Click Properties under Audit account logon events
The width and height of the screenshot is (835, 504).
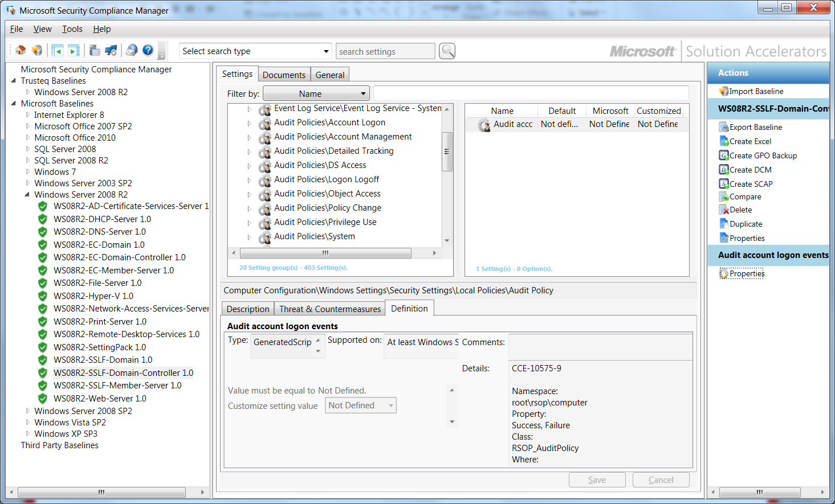[747, 273]
